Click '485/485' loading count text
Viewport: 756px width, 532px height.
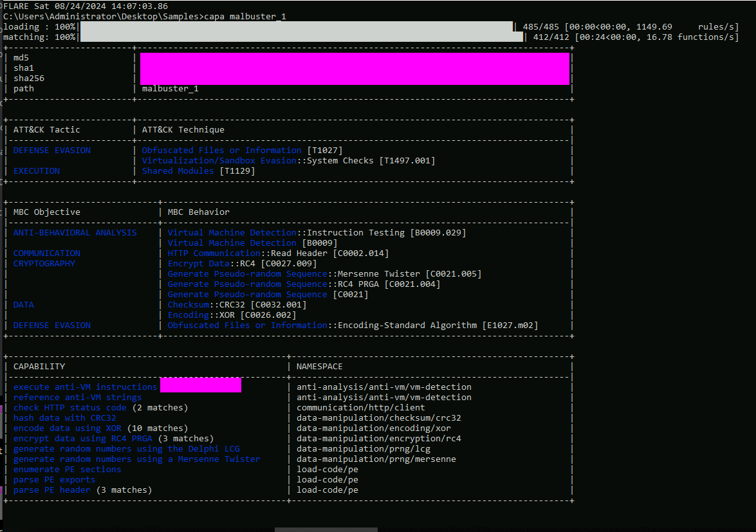(541, 27)
